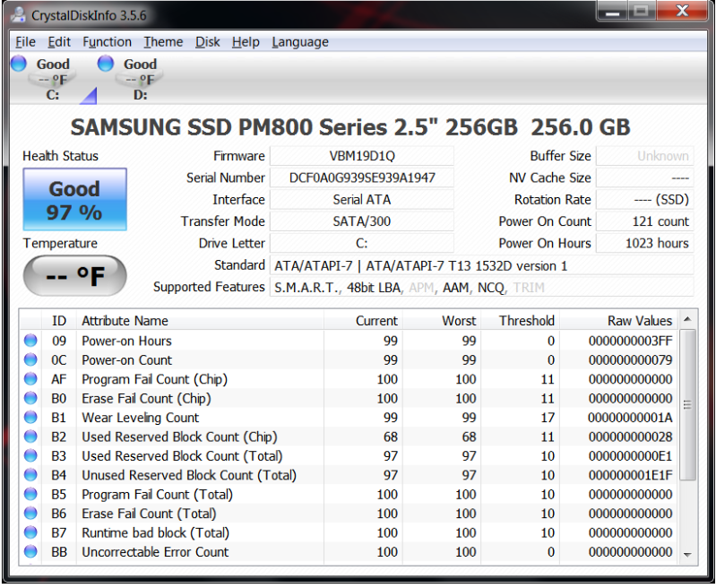Click status dot for Power-on Count row
Image resolution: width=716 pixels, height=588 pixels.
(x=30, y=360)
